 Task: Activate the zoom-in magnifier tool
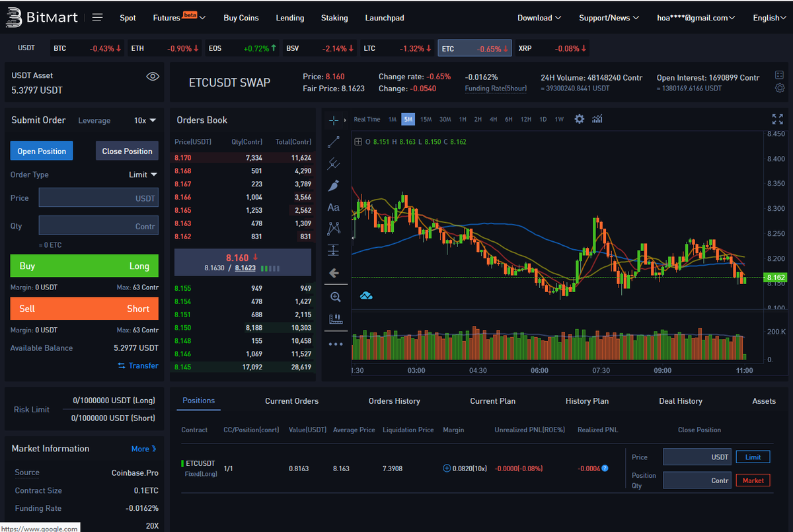tap(335, 297)
